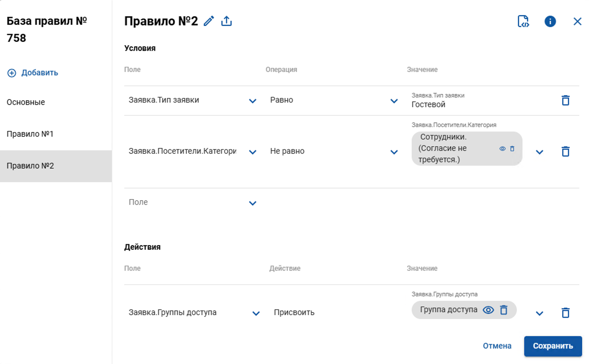This screenshot has width=589, height=364.
Task: Open the info icon in header
Action: 550,21
